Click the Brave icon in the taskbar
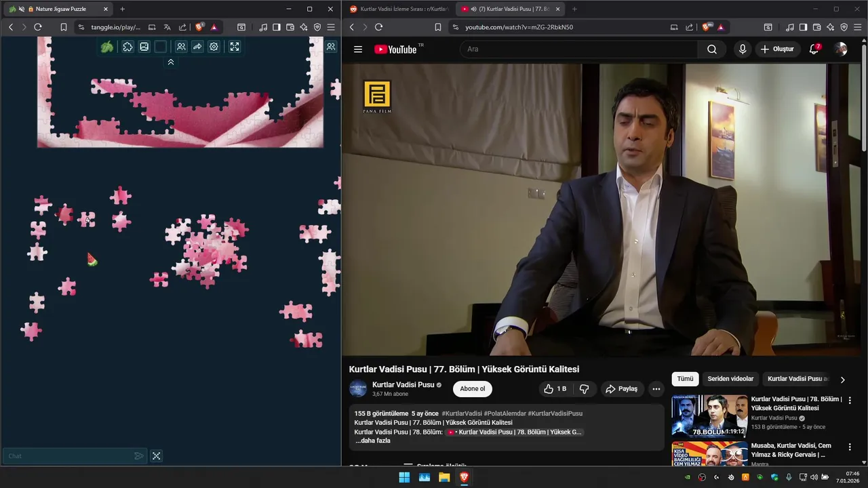The width and height of the screenshot is (868, 488). [464, 477]
